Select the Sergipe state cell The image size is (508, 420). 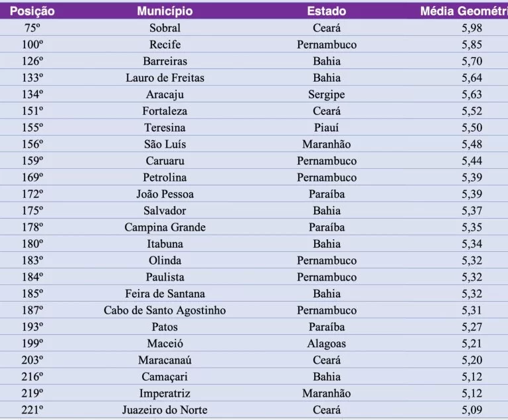pos(327,94)
